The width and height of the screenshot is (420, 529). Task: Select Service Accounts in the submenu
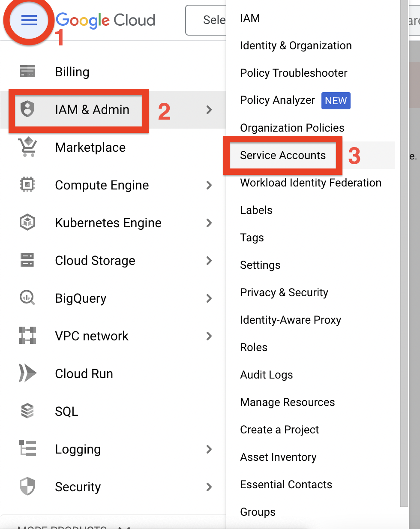point(283,155)
